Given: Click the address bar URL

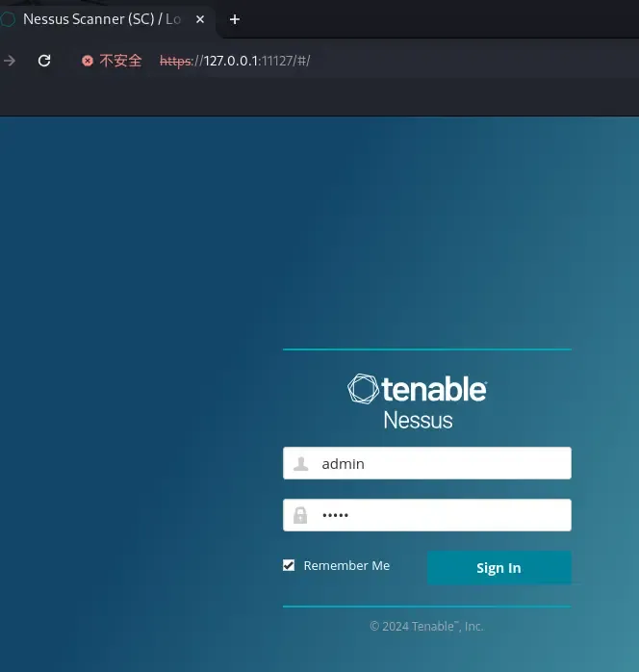Looking at the screenshot, I should click(235, 61).
